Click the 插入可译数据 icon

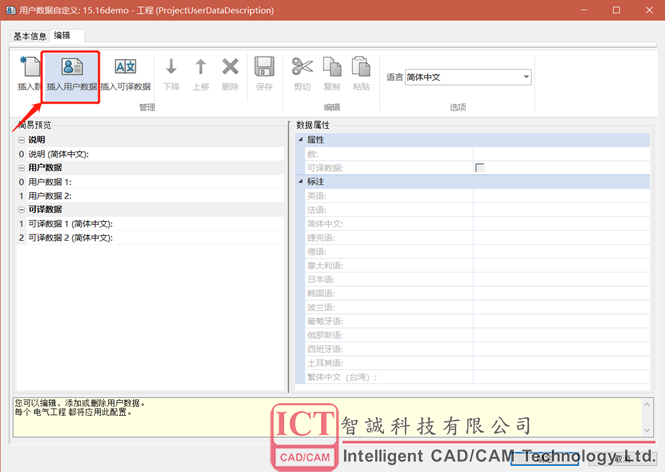tap(125, 68)
